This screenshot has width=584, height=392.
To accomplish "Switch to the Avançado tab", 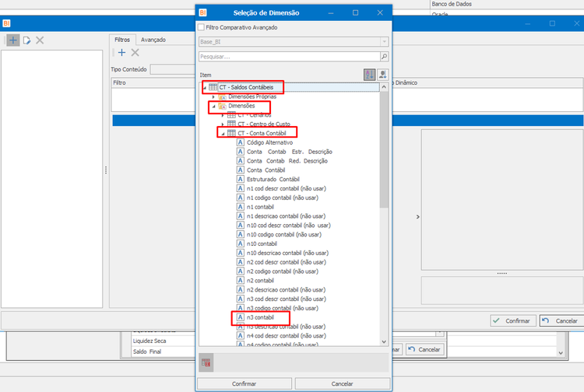I will [153, 40].
